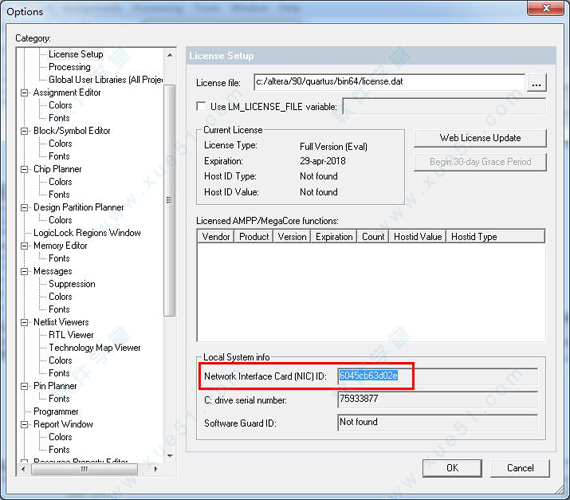The width and height of the screenshot is (570, 500).
Task: Enable Use LM_LICENSE_FILE variable checkbox
Action: 201,106
